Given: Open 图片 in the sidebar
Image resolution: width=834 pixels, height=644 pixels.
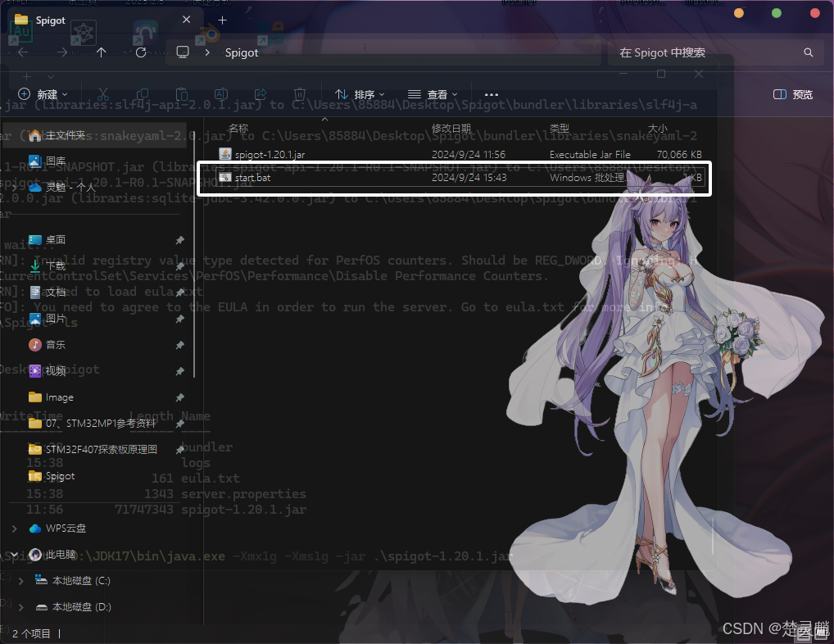Looking at the screenshot, I should pyautogui.click(x=56, y=319).
